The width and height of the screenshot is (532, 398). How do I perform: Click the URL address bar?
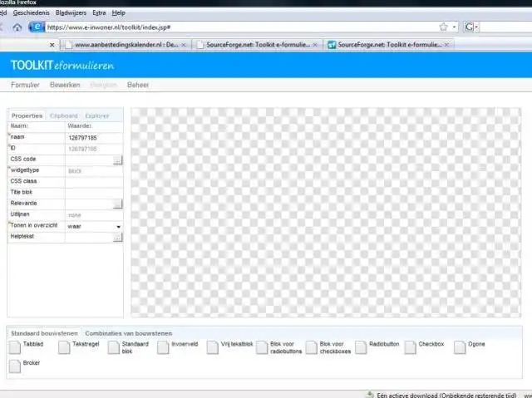(241, 27)
